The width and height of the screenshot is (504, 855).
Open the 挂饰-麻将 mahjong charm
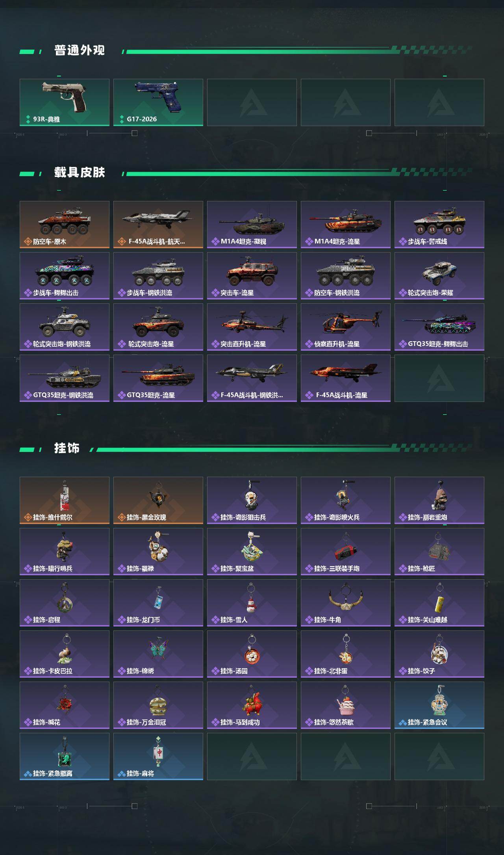click(x=158, y=756)
